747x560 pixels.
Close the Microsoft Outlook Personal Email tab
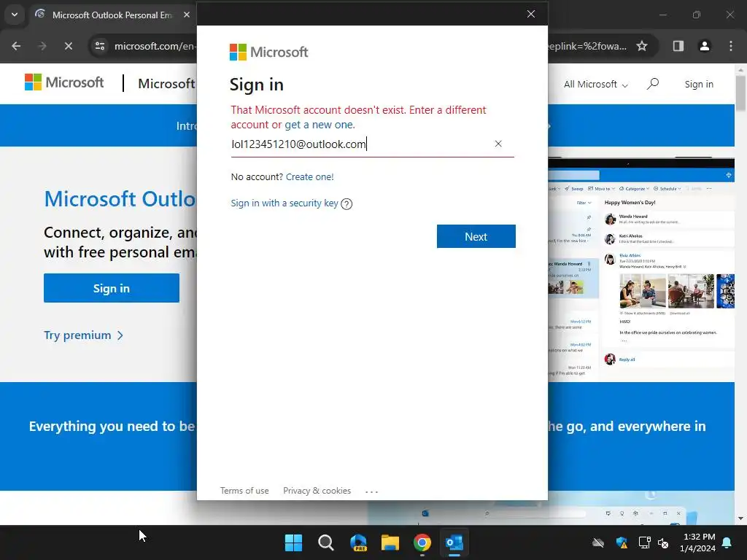click(187, 15)
